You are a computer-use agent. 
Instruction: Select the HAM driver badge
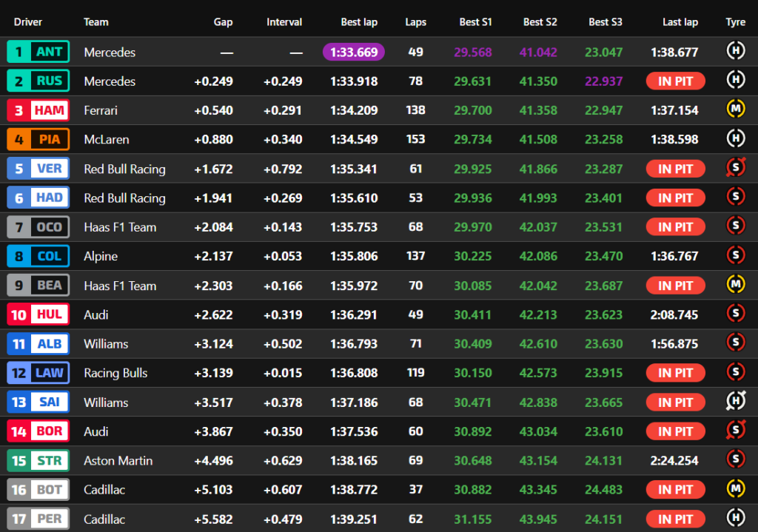pyautogui.click(x=38, y=110)
